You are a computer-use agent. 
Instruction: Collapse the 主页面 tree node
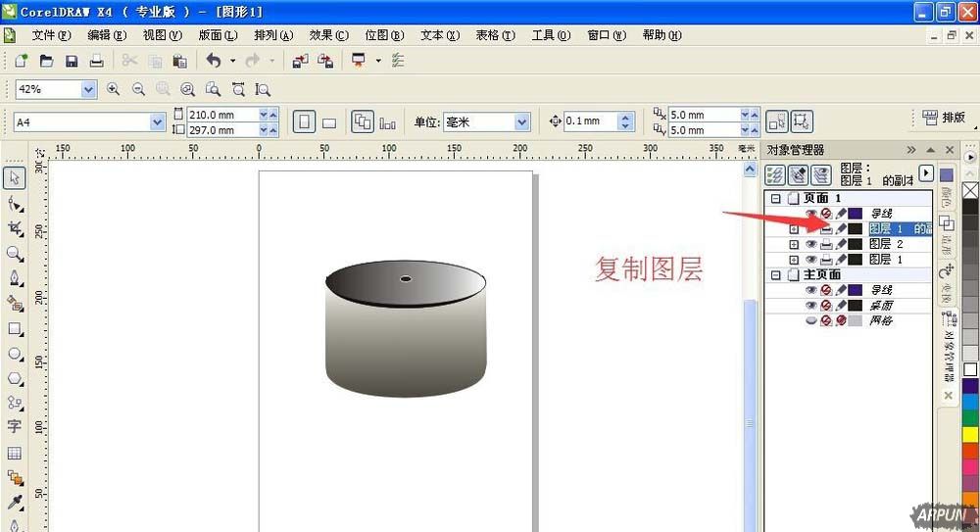(x=774, y=275)
